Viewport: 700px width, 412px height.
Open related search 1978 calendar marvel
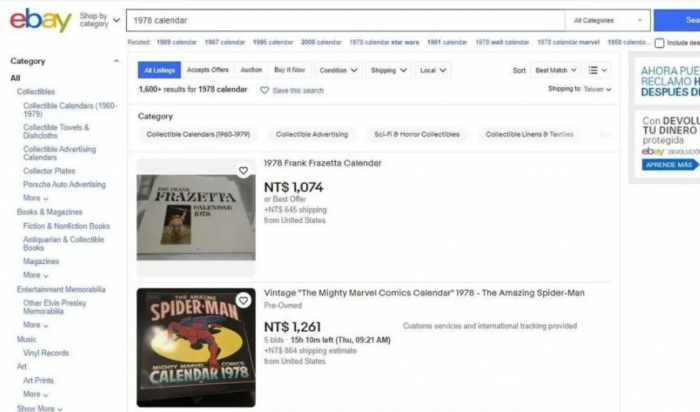[x=568, y=42]
